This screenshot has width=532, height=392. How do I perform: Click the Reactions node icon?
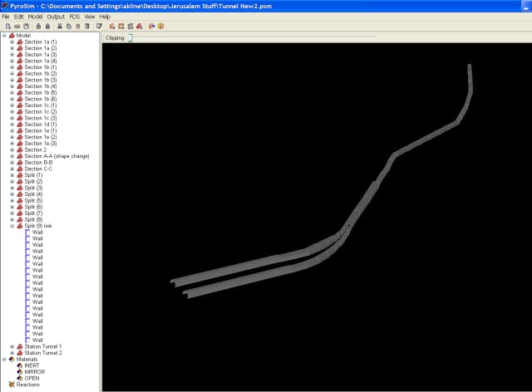click(x=12, y=385)
